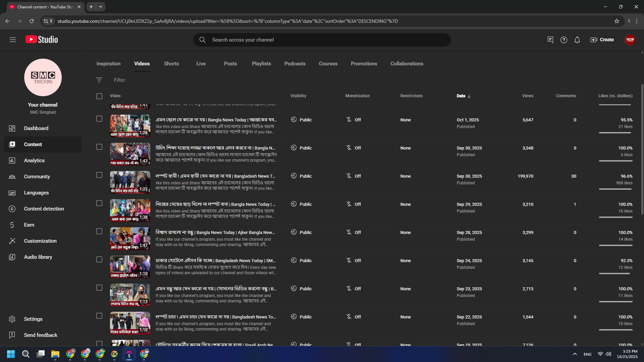Image resolution: width=644 pixels, height=362 pixels.
Task: Open Content detection copyright icon
Action: tap(12, 209)
